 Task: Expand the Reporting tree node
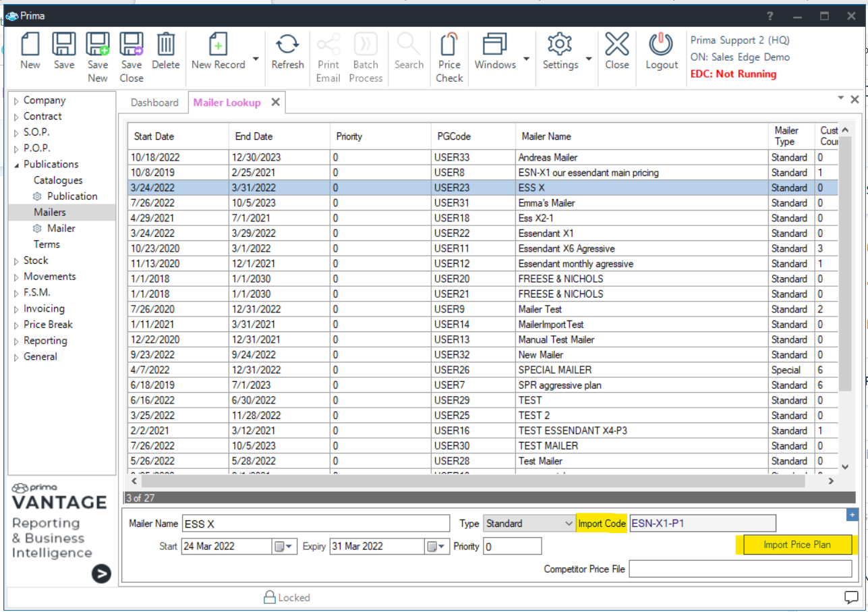(16, 341)
